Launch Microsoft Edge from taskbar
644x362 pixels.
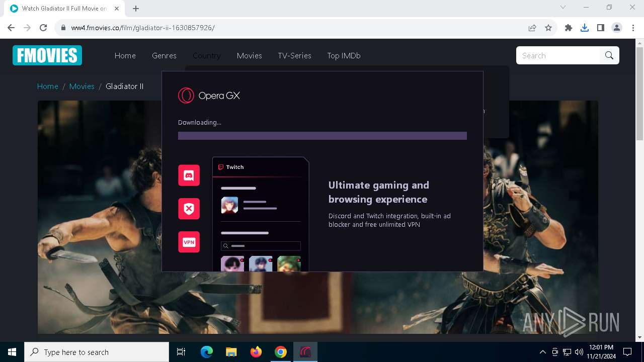pyautogui.click(x=207, y=352)
